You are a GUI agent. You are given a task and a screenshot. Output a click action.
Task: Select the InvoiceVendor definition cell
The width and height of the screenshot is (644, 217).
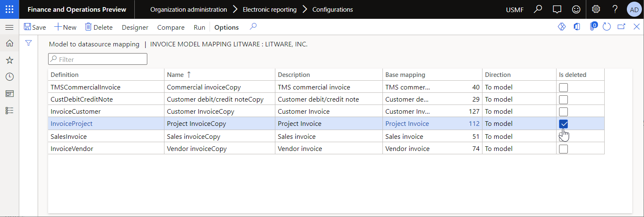click(106, 148)
